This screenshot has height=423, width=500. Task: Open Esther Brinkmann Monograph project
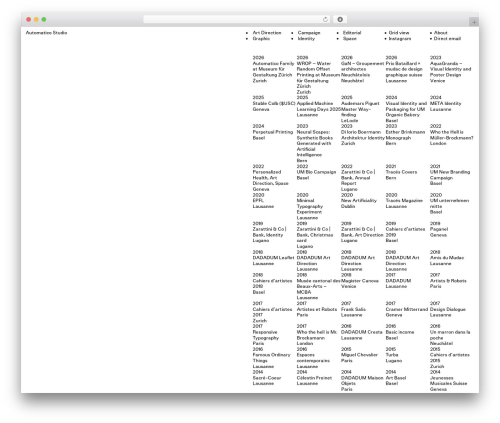click(x=405, y=135)
